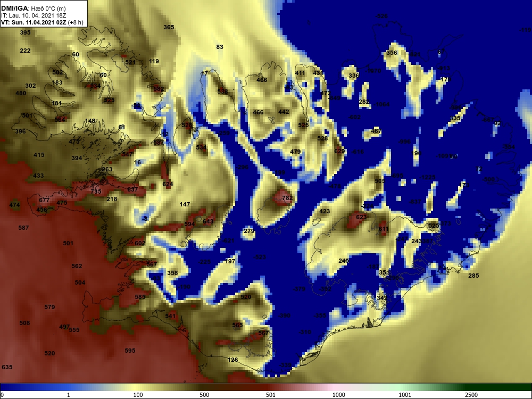Select the map value 342
532x399 pixels.
pyautogui.click(x=381, y=298)
